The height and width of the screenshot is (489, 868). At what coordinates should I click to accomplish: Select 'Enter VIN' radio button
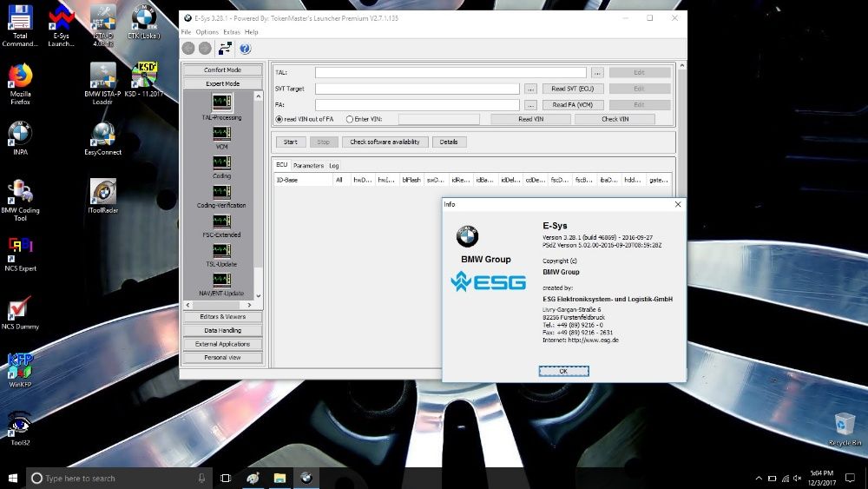click(349, 119)
